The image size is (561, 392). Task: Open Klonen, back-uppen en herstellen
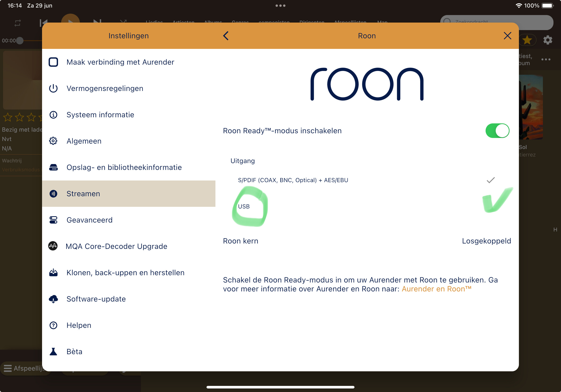[x=129, y=272]
